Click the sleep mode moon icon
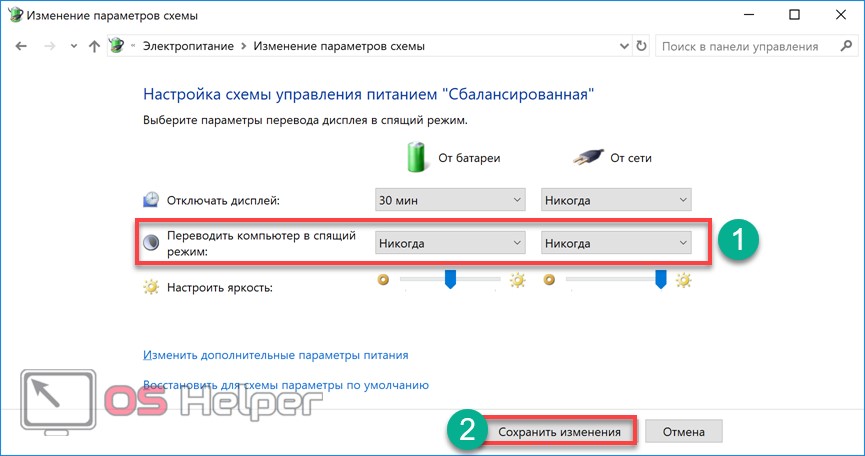This screenshot has height=456, width=865. (x=151, y=243)
